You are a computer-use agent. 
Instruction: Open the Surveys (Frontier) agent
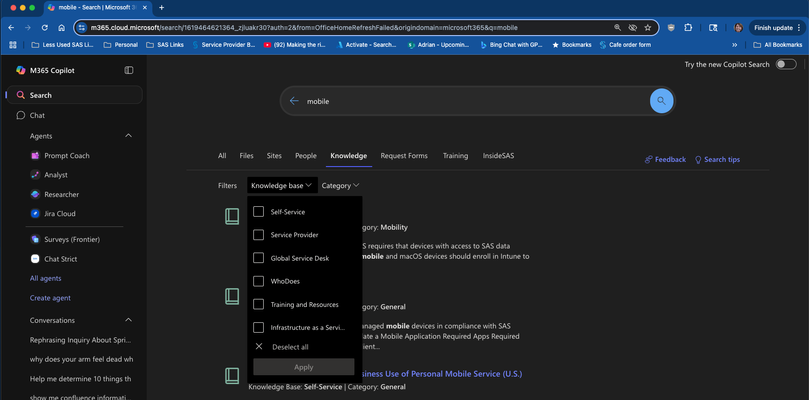click(x=65, y=239)
